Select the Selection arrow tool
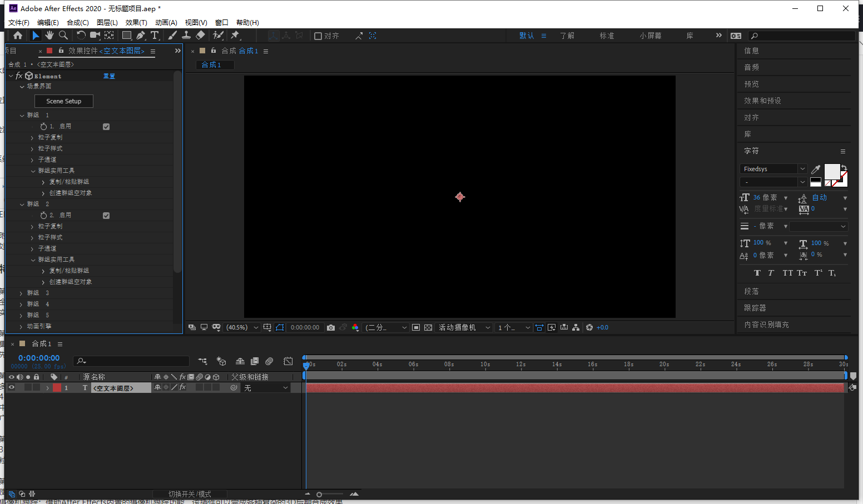This screenshot has height=504, width=863. pyautogui.click(x=36, y=36)
